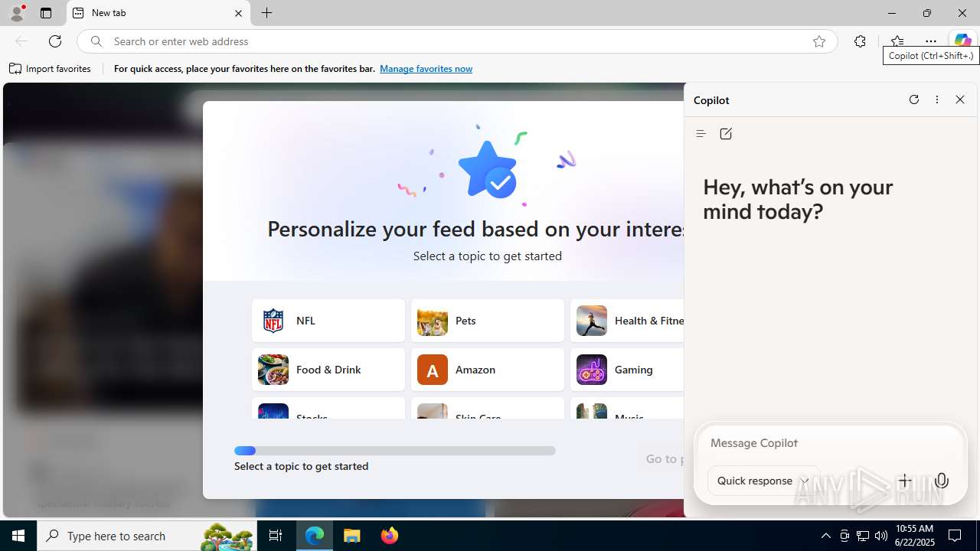Select the Pets topic card
The width and height of the screenshot is (980, 551).
[488, 321]
